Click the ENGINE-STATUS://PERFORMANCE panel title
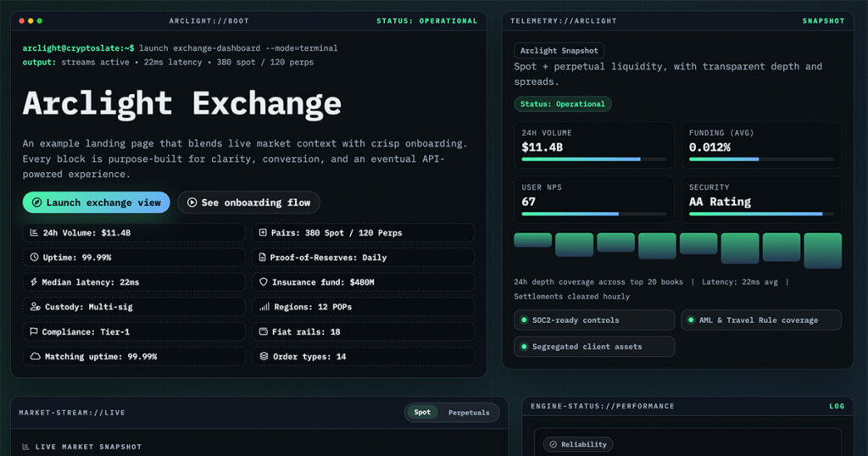Viewport: 868px width, 456px height. point(603,406)
